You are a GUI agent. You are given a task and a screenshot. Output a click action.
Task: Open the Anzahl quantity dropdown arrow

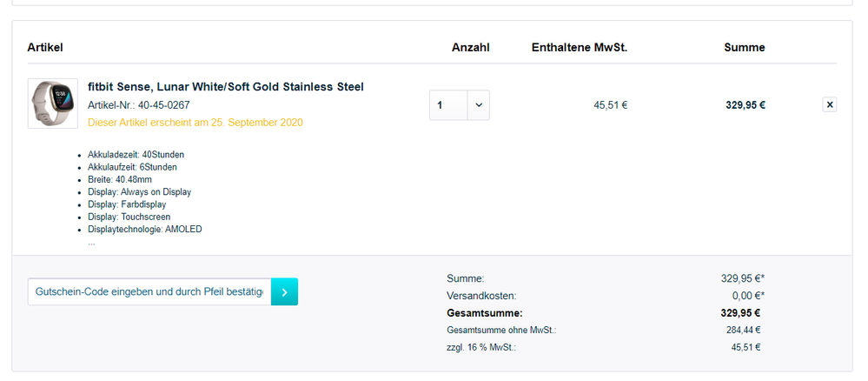[x=479, y=104]
